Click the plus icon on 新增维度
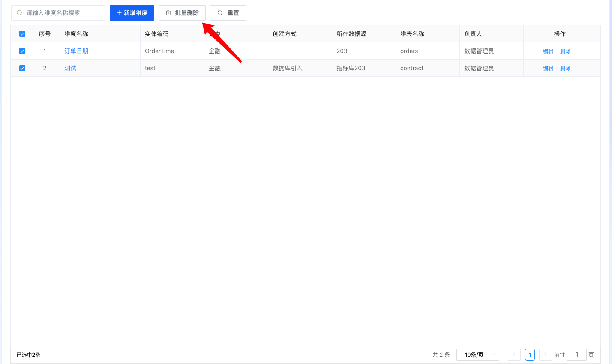The image size is (612, 364). 119,13
